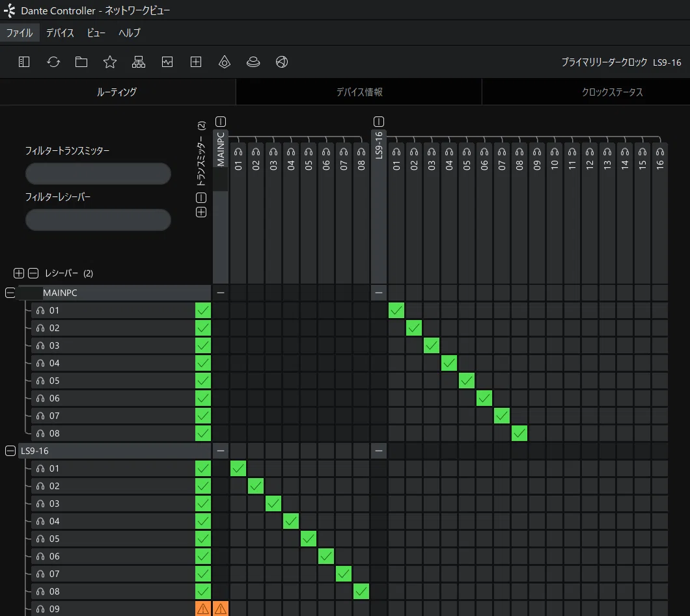Switch to the クロックステータス tab
Screen dimensions: 690x616
[612, 92]
